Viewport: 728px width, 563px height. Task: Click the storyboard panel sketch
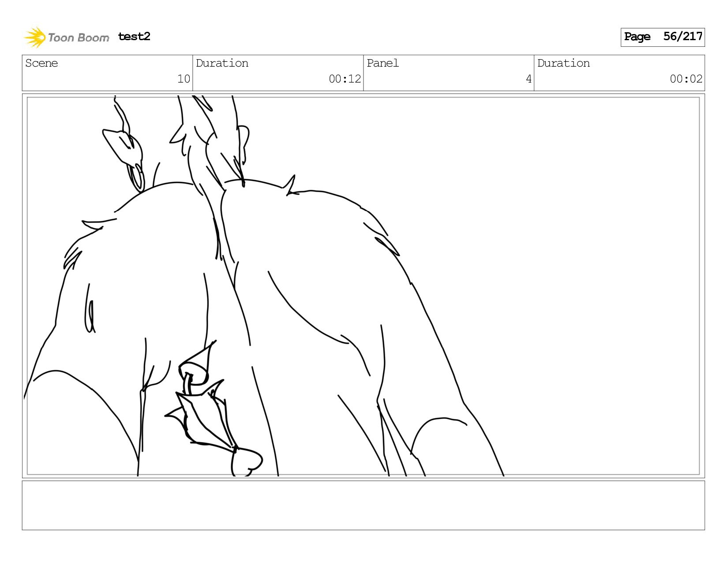pyautogui.click(x=363, y=286)
